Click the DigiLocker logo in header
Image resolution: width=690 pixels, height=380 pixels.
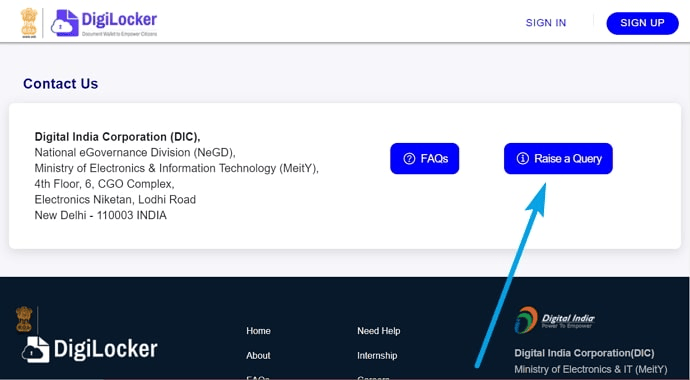(104, 23)
